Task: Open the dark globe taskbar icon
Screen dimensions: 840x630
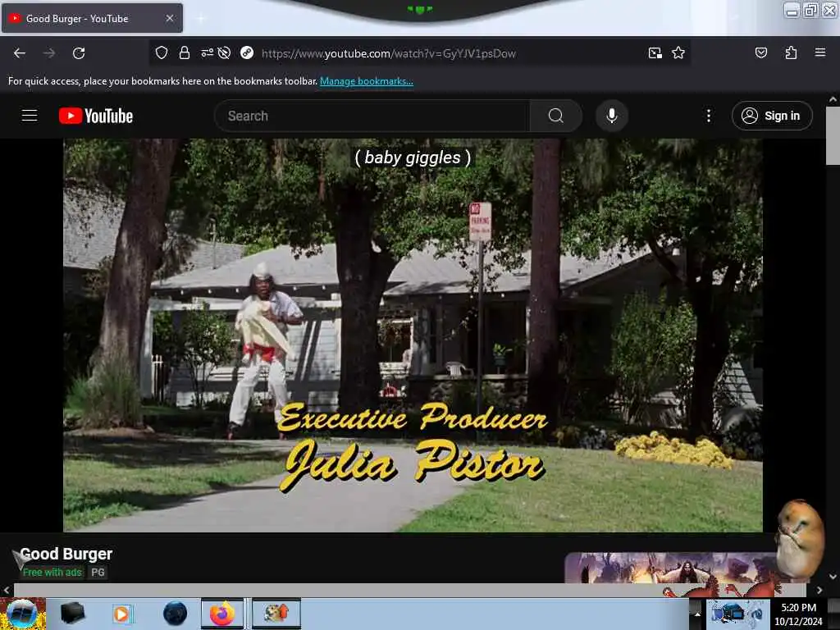Action: pyautogui.click(x=175, y=614)
